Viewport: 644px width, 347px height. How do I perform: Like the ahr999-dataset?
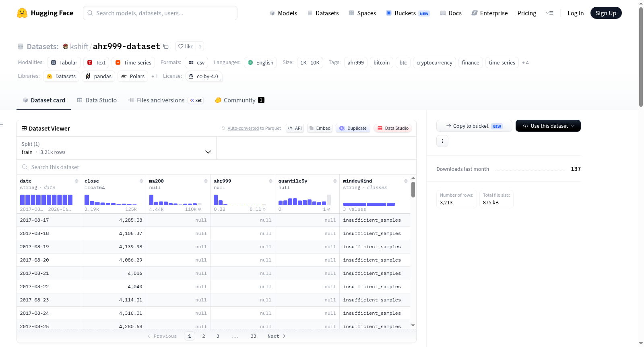click(x=186, y=46)
